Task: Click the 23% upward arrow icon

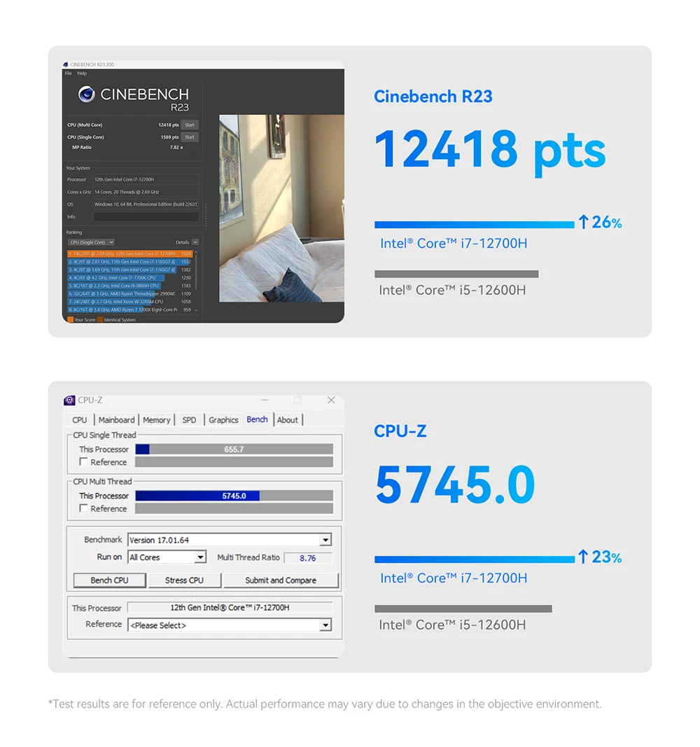Action: point(583,557)
